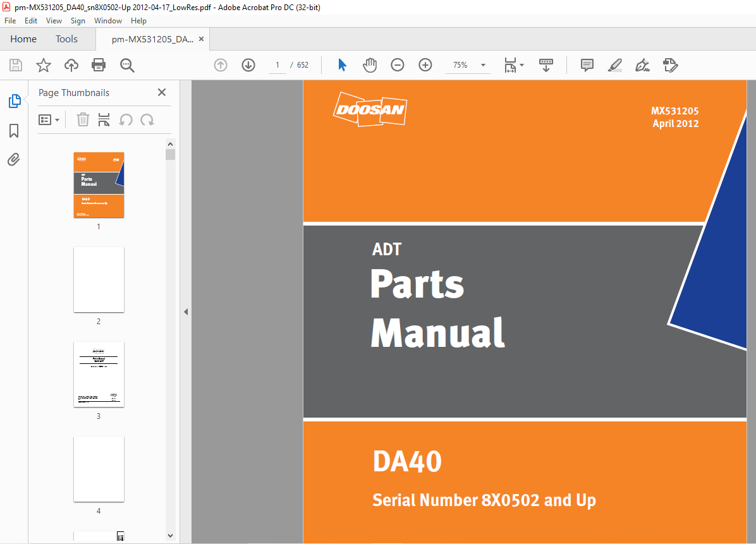Viewport: 756px width, 544px height.
Task: Open Page Thumbnails sidebar icon
Action: [x=15, y=101]
